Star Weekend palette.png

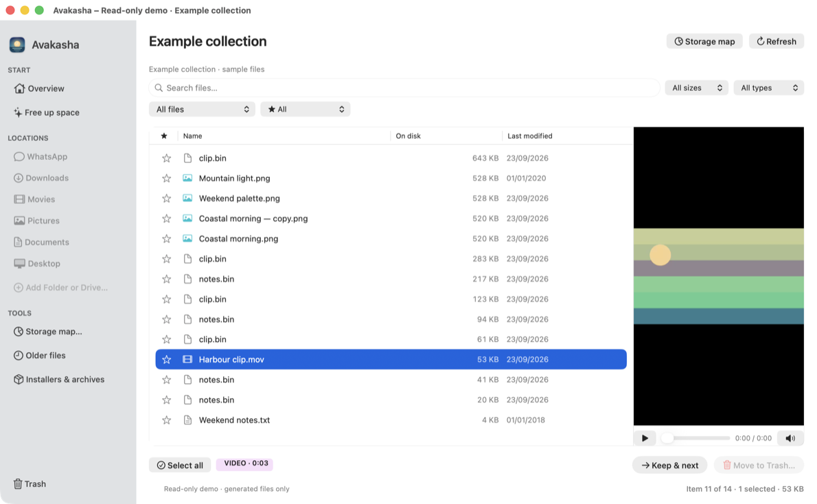tap(166, 198)
